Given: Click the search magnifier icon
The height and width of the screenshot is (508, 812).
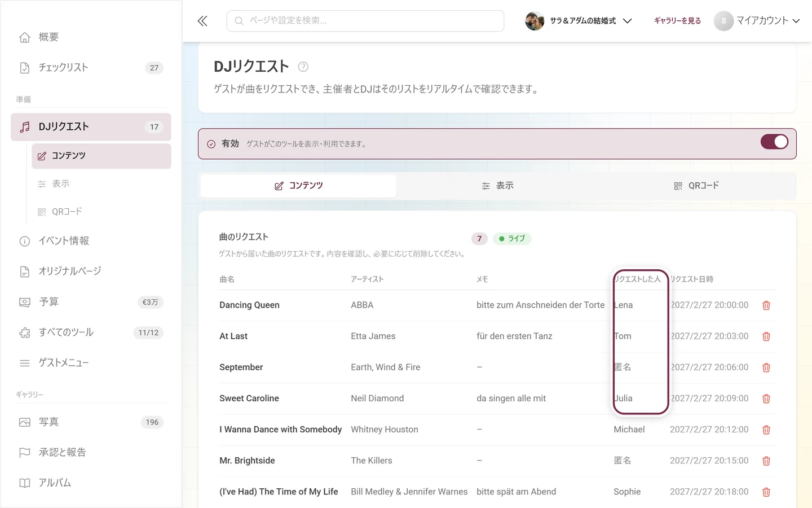Looking at the screenshot, I should point(239,21).
